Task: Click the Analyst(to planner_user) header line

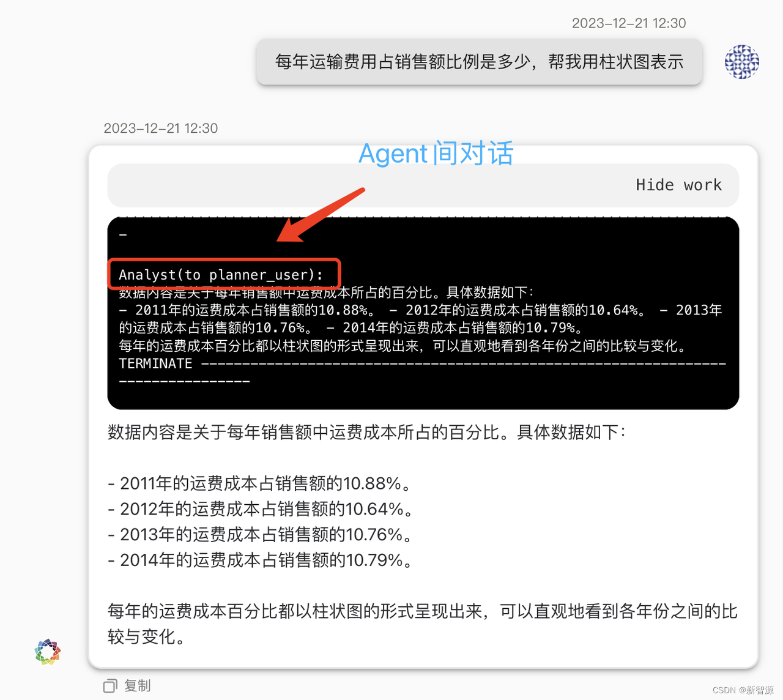Action: [x=221, y=275]
